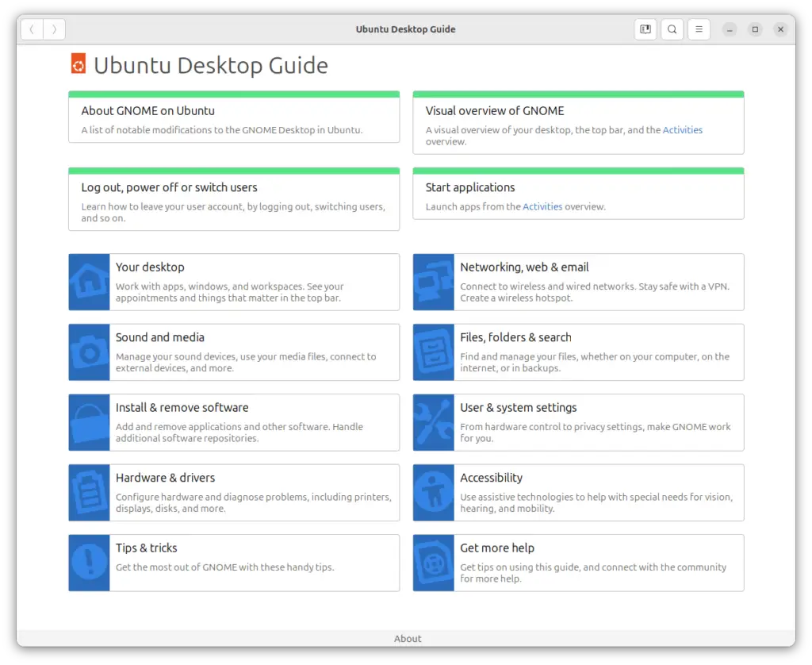This screenshot has width=812, height=665.
Task: Open the hamburger menu
Action: [x=699, y=29]
